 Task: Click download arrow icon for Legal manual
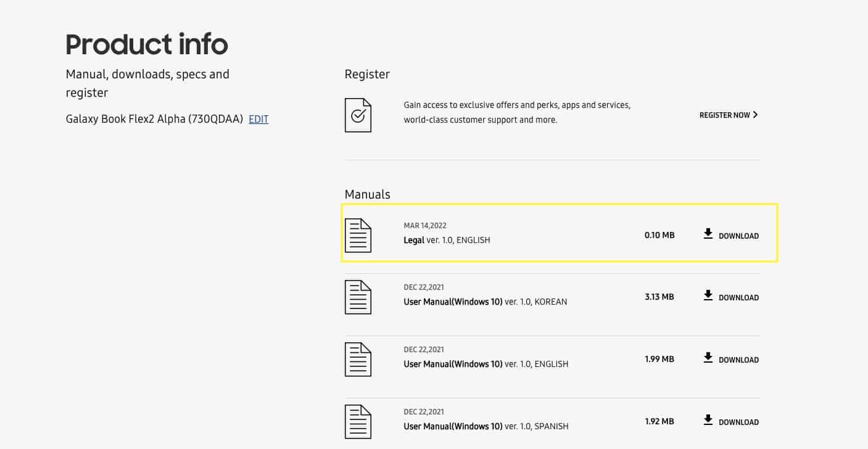point(708,234)
